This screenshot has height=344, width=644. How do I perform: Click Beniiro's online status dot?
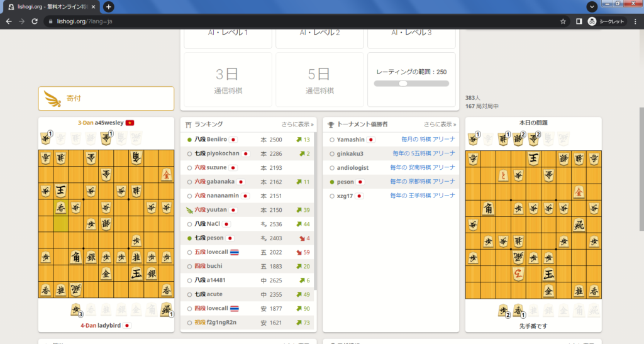click(189, 140)
